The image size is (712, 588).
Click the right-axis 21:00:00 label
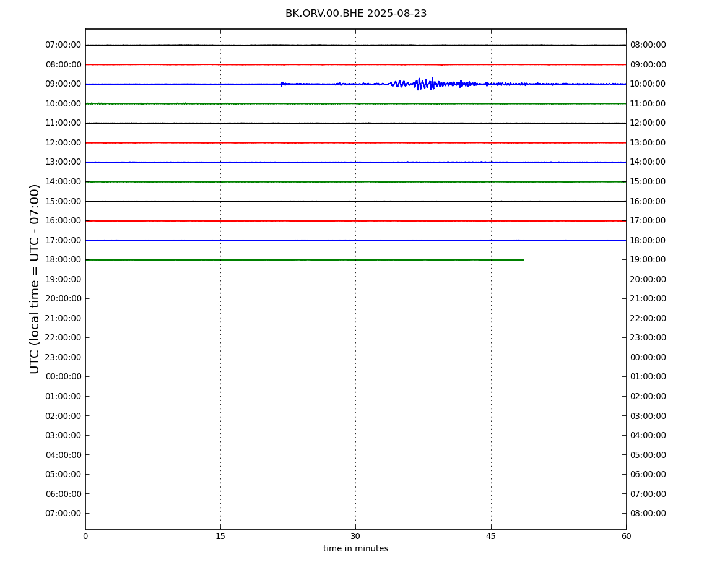[648, 299]
